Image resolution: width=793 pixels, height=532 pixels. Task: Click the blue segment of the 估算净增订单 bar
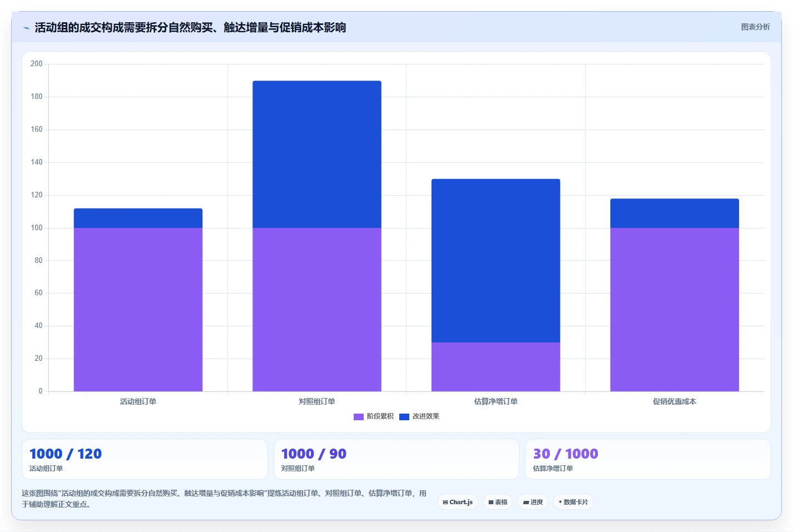click(495, 261)
